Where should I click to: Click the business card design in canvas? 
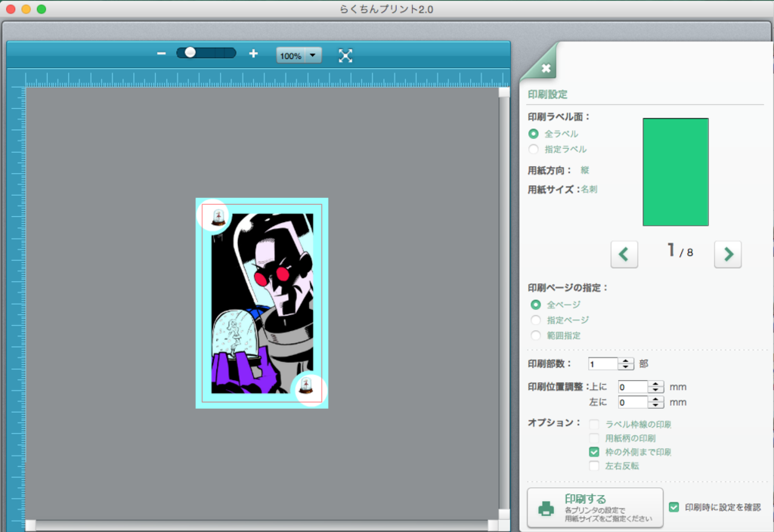point(262,303)
